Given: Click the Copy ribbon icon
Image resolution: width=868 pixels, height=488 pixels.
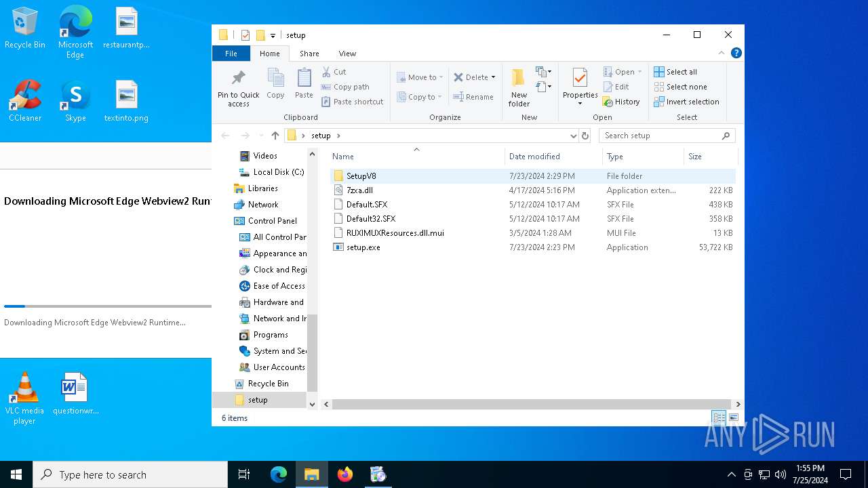Looking at the screenshot, I should pos(275,84).
